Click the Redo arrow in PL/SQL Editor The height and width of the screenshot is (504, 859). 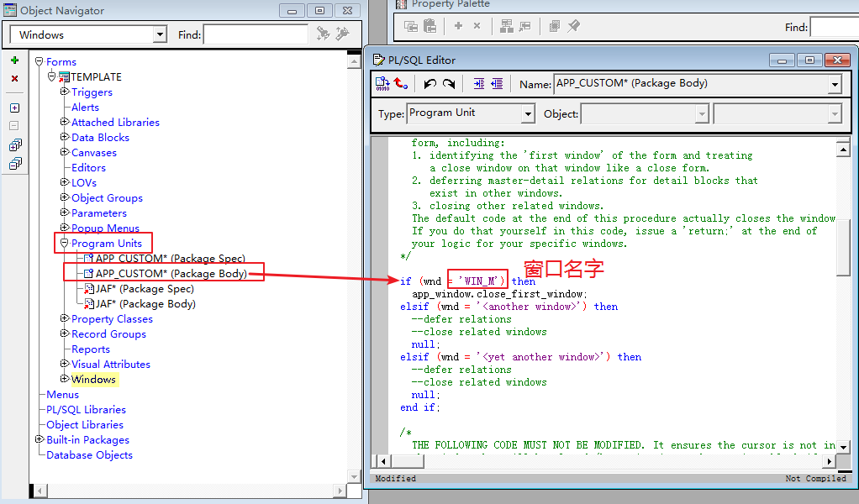point(449,84)
